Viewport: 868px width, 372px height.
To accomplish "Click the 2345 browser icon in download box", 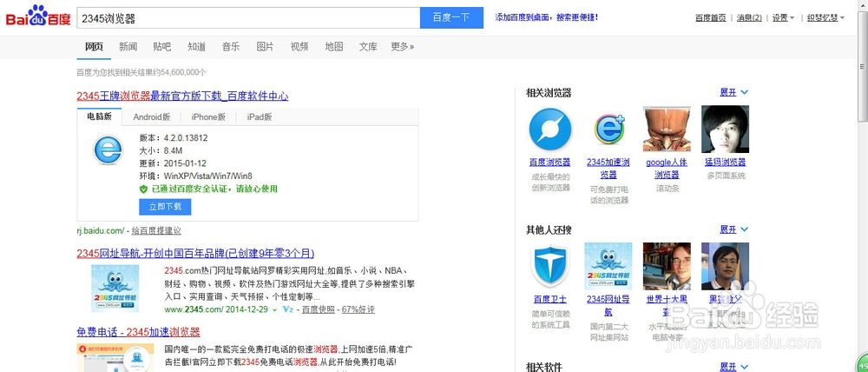I will [108, 150].
